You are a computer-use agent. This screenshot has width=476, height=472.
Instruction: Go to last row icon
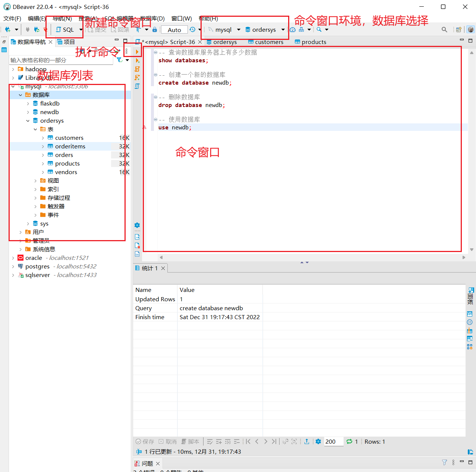274,441
